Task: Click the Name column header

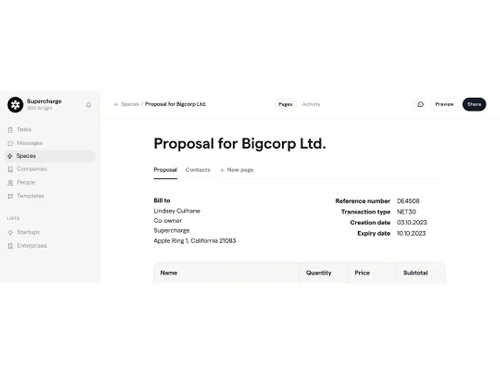Action: [x=169, y=273]
